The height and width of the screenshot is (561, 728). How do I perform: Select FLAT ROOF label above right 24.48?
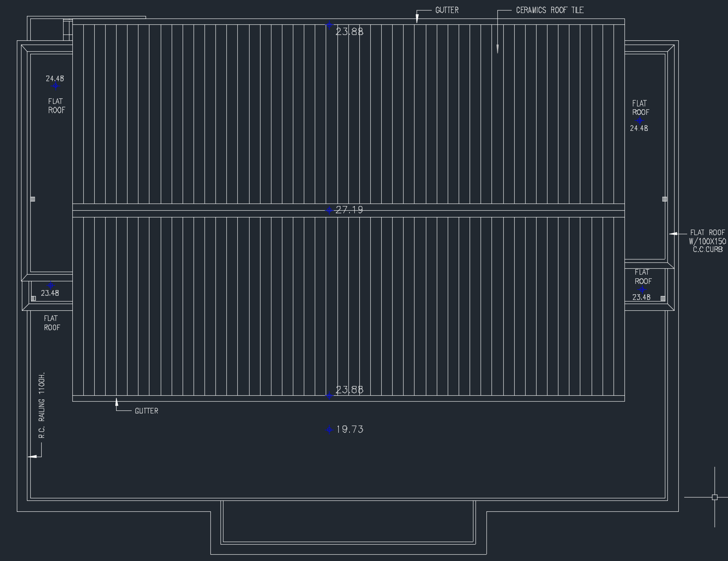640,108
